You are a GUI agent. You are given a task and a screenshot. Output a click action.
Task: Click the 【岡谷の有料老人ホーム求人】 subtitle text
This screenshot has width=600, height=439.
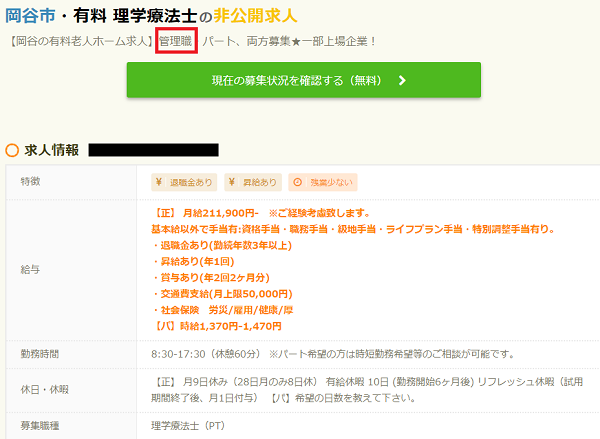tap(80, 41)
